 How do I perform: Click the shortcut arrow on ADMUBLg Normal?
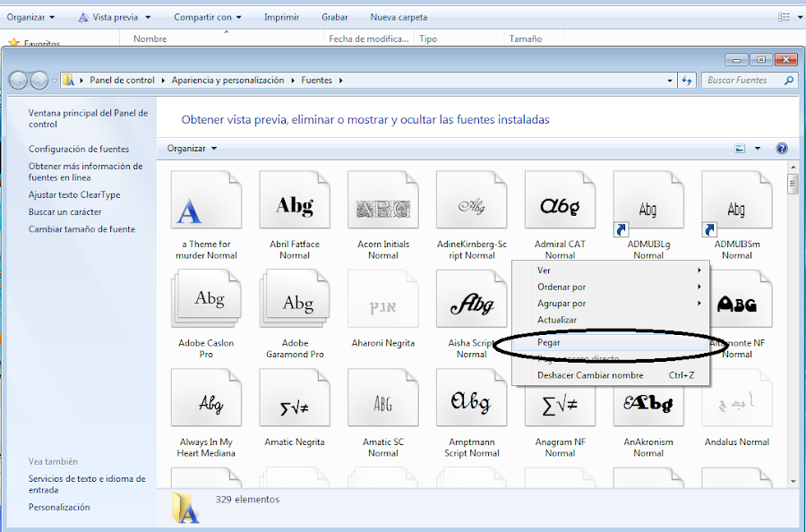620,231
